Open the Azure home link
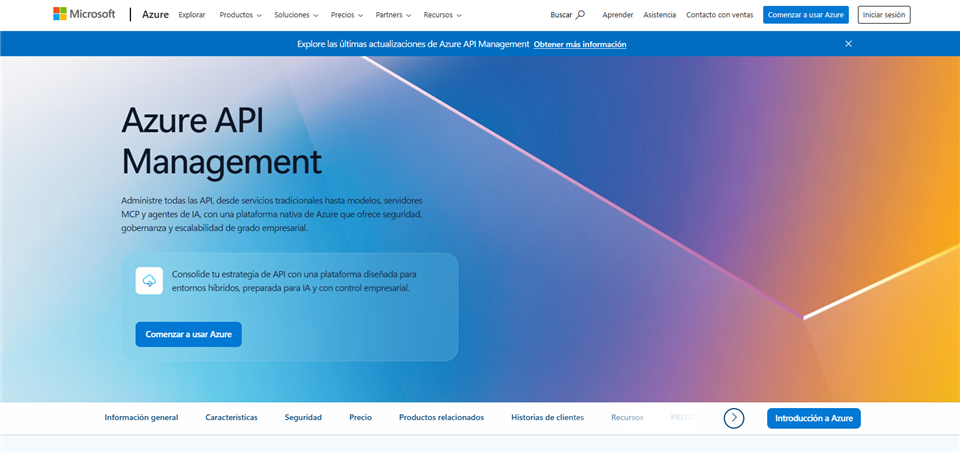The image size is (960, 453). [155, 15]
